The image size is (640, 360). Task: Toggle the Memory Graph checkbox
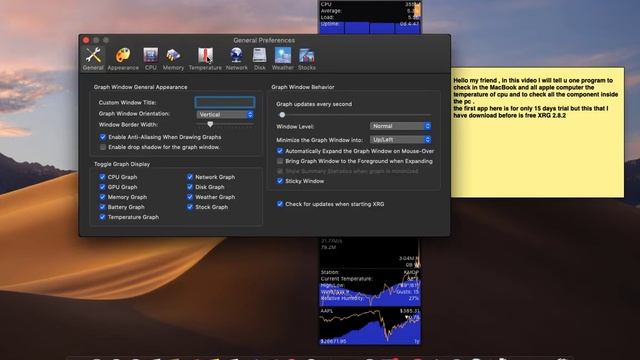coord(102,197)
